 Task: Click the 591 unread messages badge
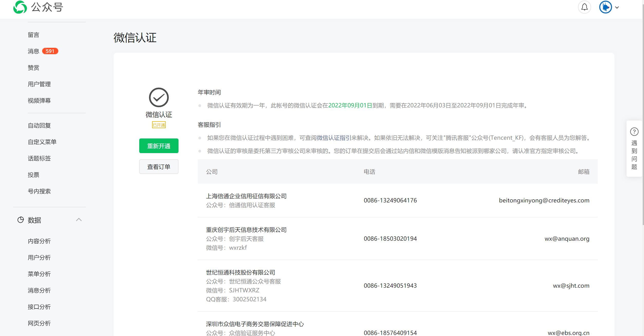click(x=50, y=51)
